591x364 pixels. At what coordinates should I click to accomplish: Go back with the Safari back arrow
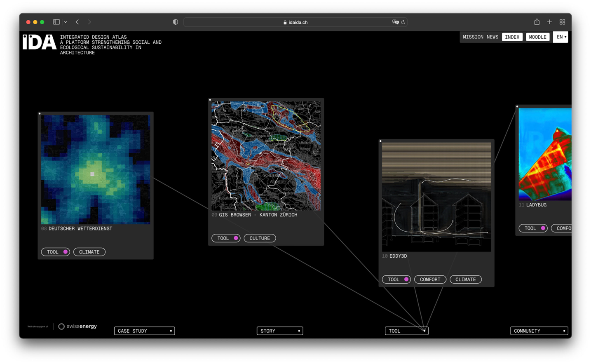point(77,22)
